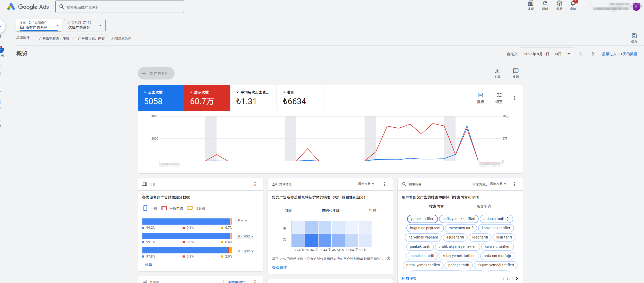Click 显示过去 30 天的数据 link

coord(619,54)
